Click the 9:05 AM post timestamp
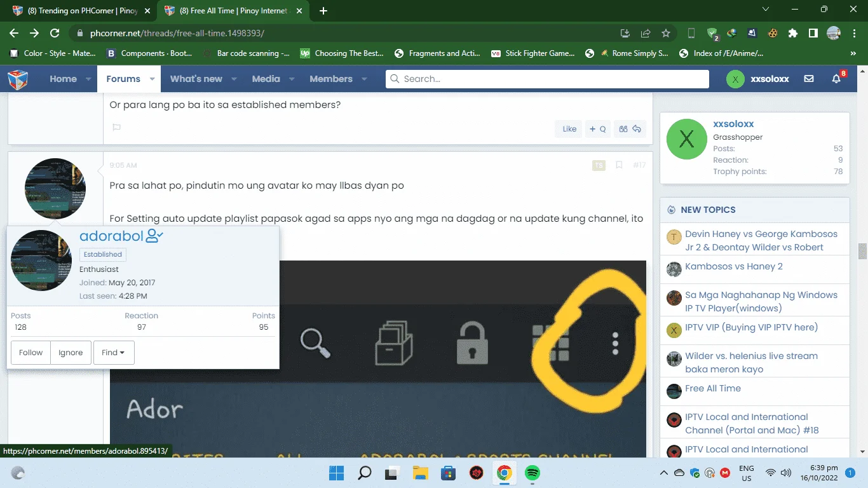Viewport: 868px width, 488px height. [x=123, y=165]
